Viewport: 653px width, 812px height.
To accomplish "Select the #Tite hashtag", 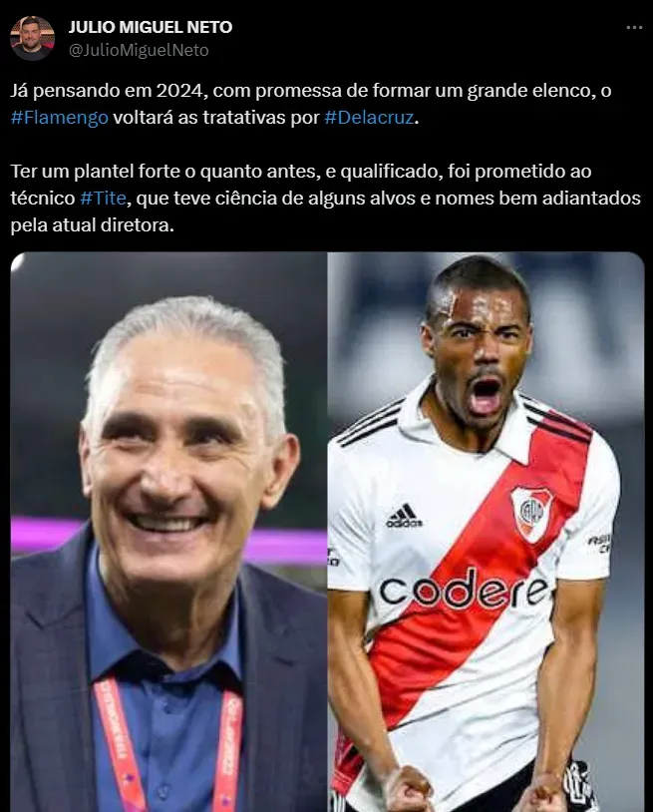I will click(x=103, y=199).
